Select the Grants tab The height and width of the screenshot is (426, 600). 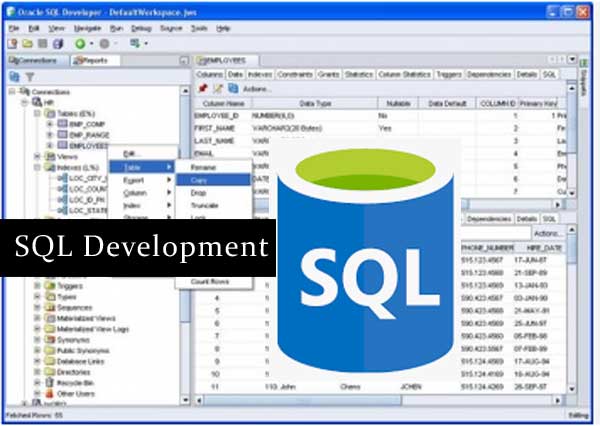[x=328, y=75]
